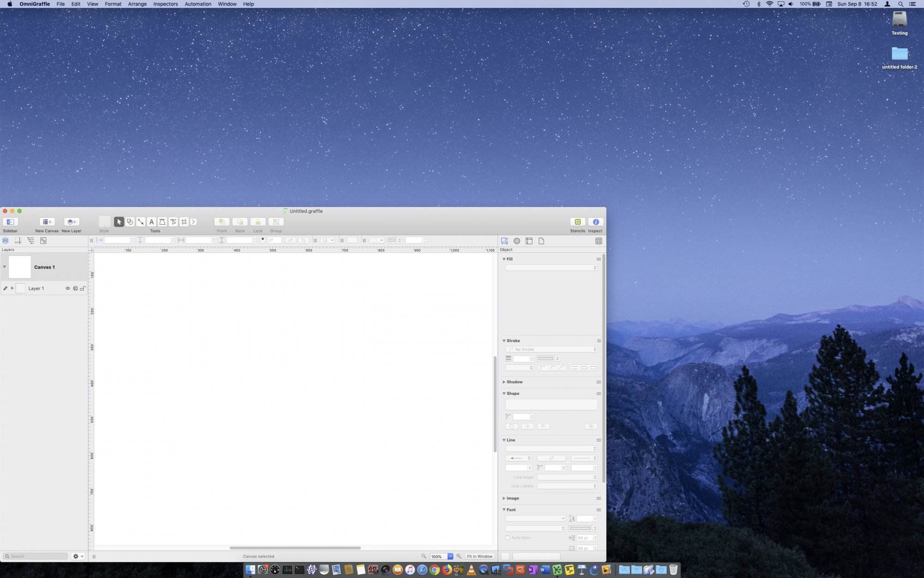Open the Arrange menu

(137, 4)
